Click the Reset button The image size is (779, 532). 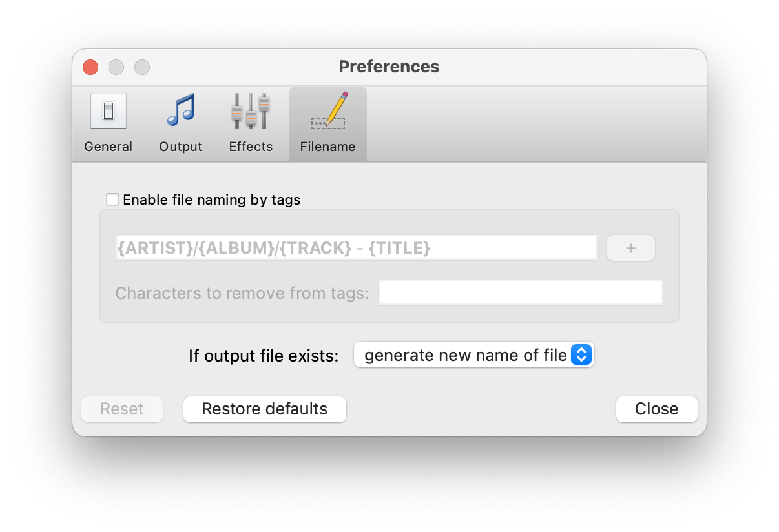click(122, 409)
